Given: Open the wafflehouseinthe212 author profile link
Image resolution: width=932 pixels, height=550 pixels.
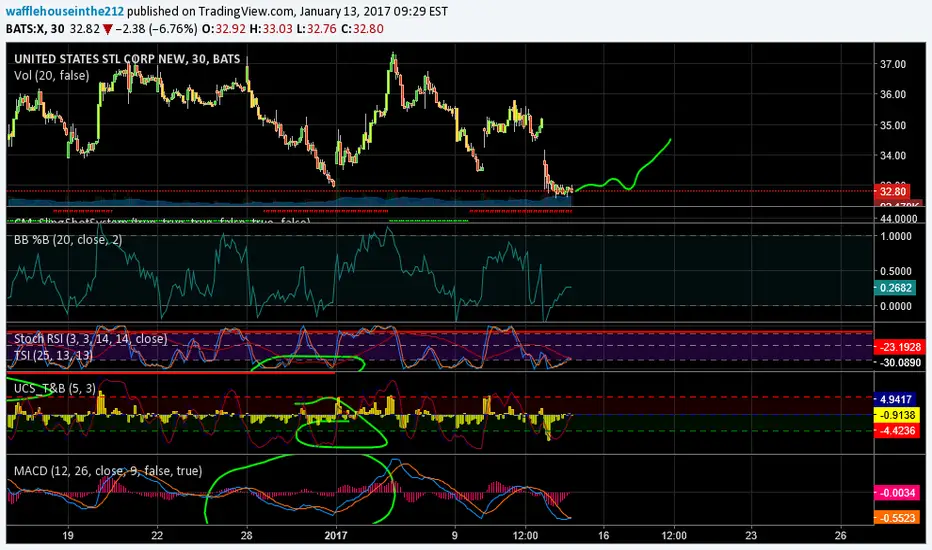Looking at the screenshot, I should 65,11.
